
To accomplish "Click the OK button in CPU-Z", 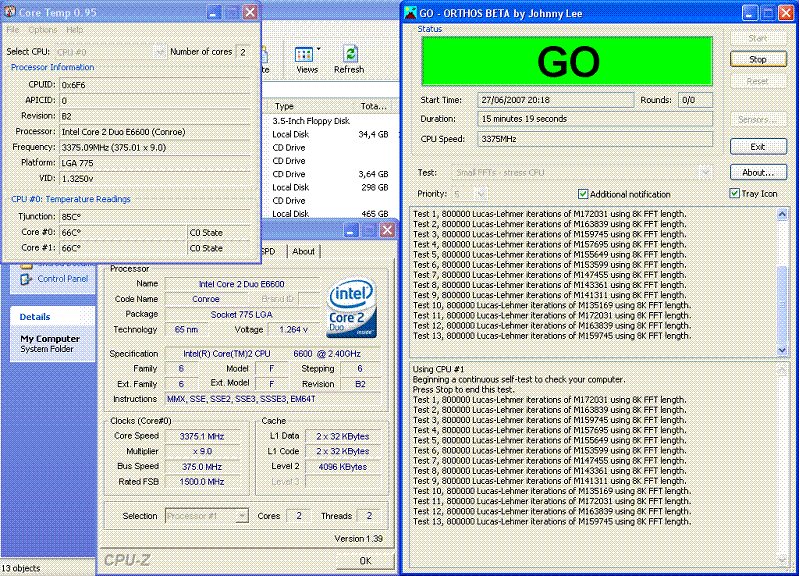I will point(365,561).
